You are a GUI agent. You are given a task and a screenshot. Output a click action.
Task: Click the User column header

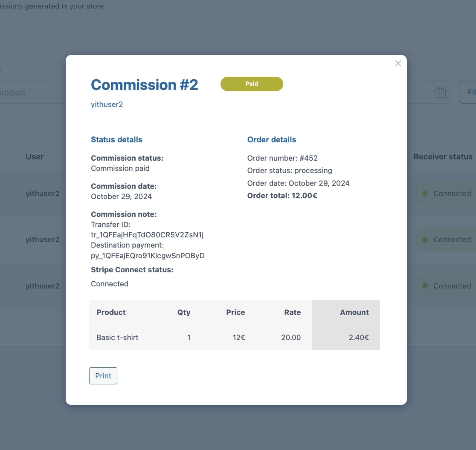click(35, 157)
